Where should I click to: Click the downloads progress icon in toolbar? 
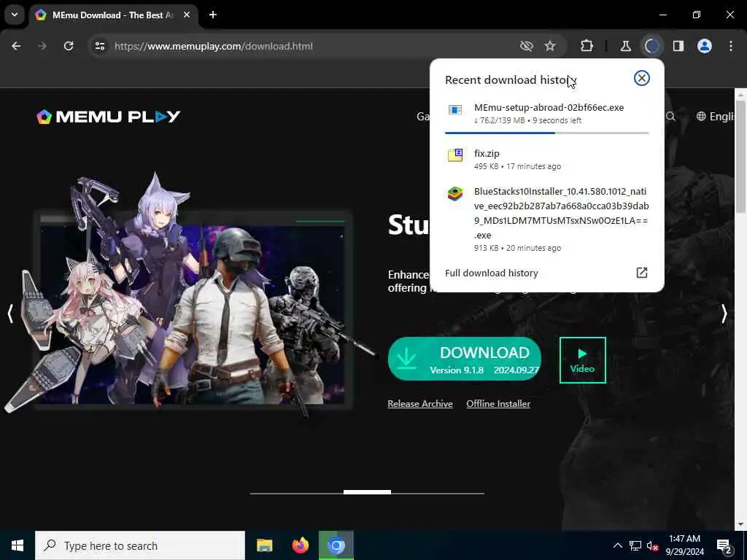point(651,46)
